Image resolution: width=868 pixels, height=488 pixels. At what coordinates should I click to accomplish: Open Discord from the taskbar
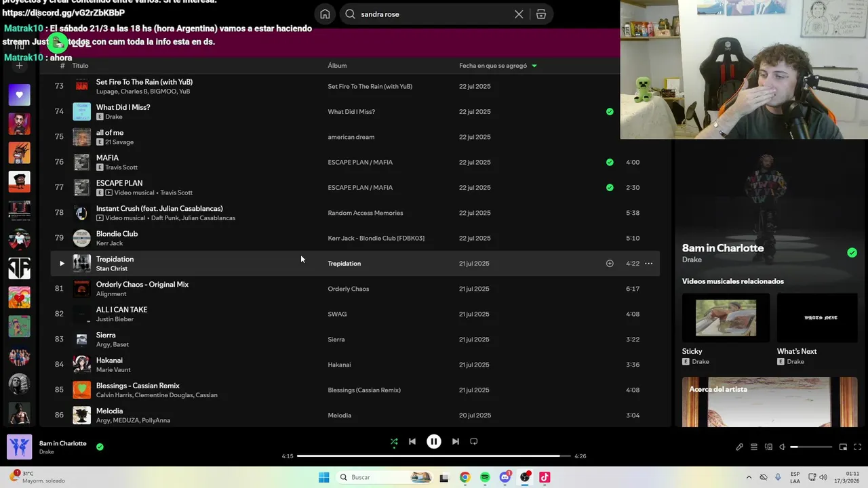pyautogui.click(x=505, y=477)
